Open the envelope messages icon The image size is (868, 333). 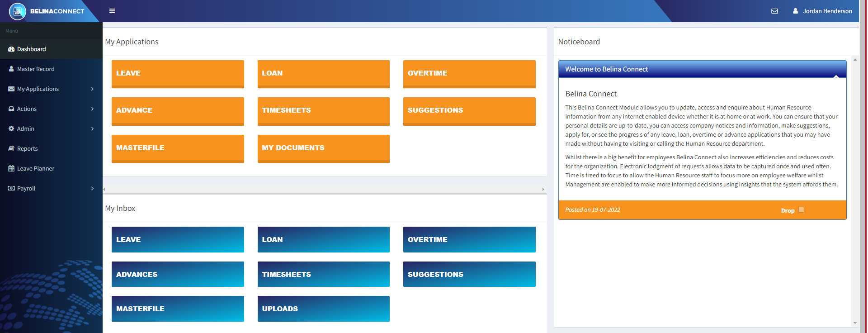tap(774, 11)
